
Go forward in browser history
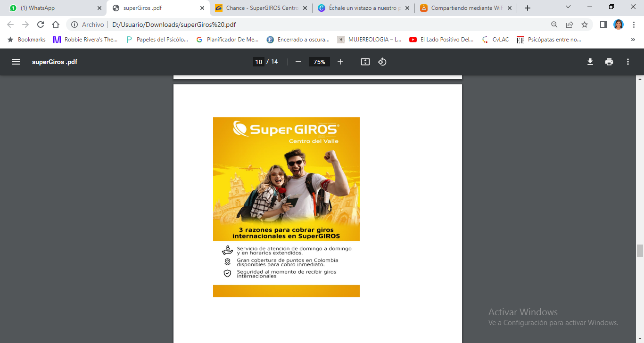(25, 24)
